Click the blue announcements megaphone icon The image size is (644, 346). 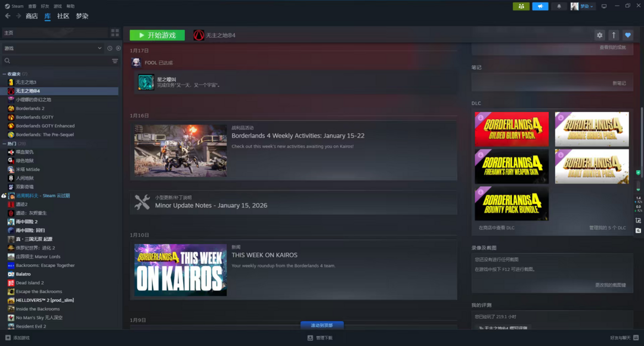pyautogui.click(x=540, y=6)
